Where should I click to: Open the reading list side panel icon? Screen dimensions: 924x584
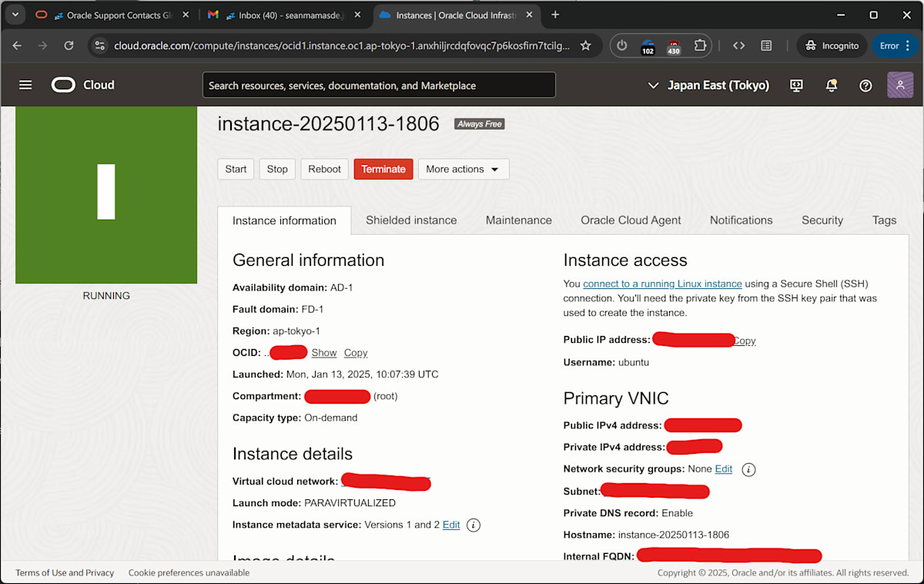(x=766, y=45)
